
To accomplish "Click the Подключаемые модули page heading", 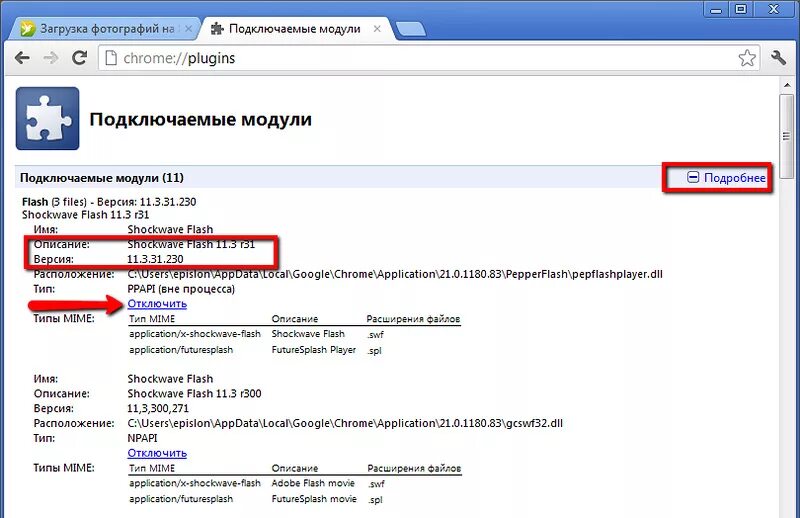I will (201, 119).
